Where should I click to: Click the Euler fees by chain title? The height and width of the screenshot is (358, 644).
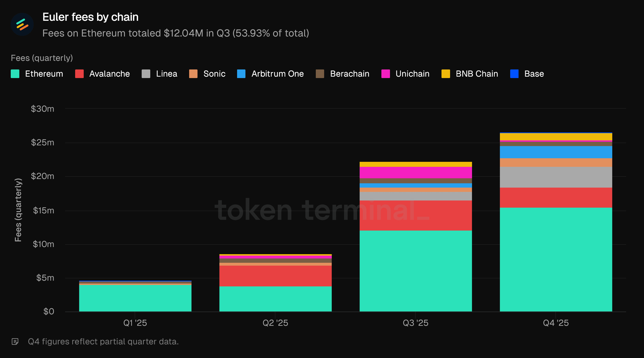tap(90, 17)
